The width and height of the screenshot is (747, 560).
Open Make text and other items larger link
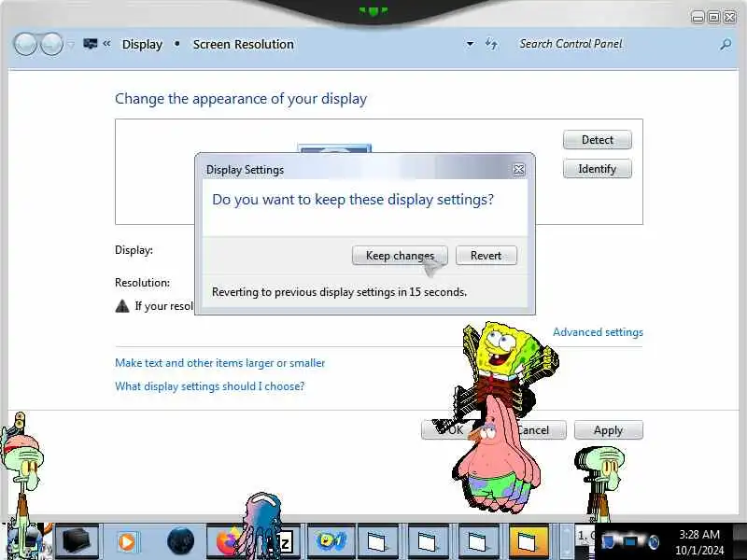pos(219,363)
